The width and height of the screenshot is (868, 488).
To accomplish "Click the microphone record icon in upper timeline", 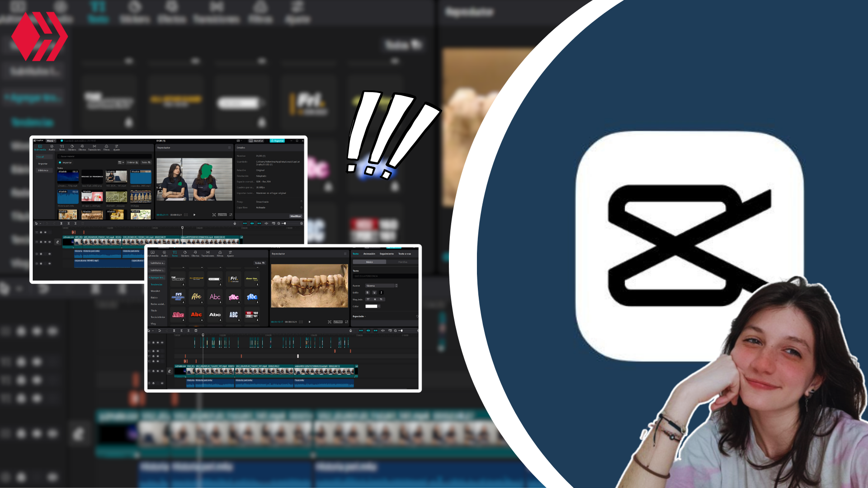I will (x=235, y=223).
